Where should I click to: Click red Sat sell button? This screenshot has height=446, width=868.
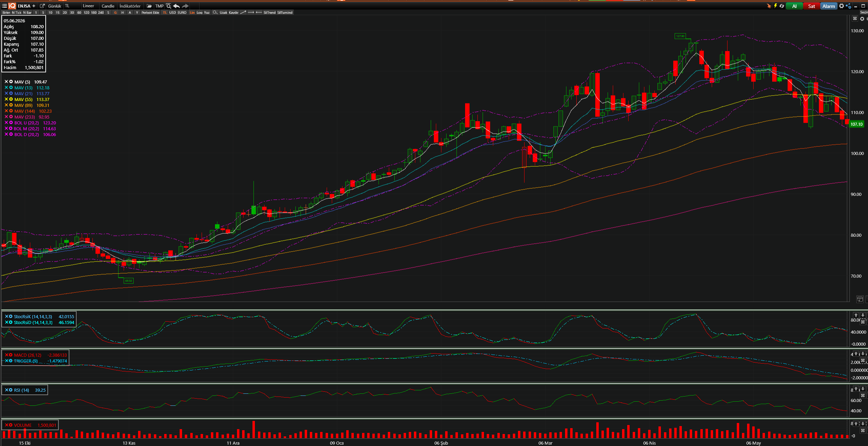click(x=811, y=6)
